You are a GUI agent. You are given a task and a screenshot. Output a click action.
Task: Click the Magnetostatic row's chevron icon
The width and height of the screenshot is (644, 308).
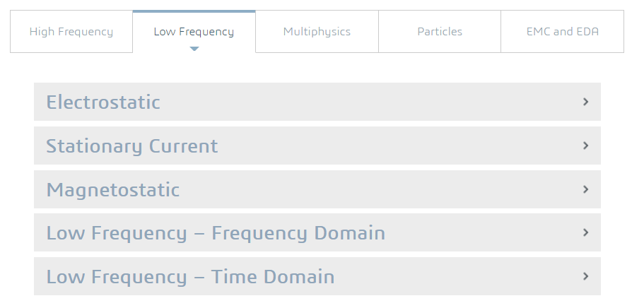pyautogui.click(x=585, y=189)
